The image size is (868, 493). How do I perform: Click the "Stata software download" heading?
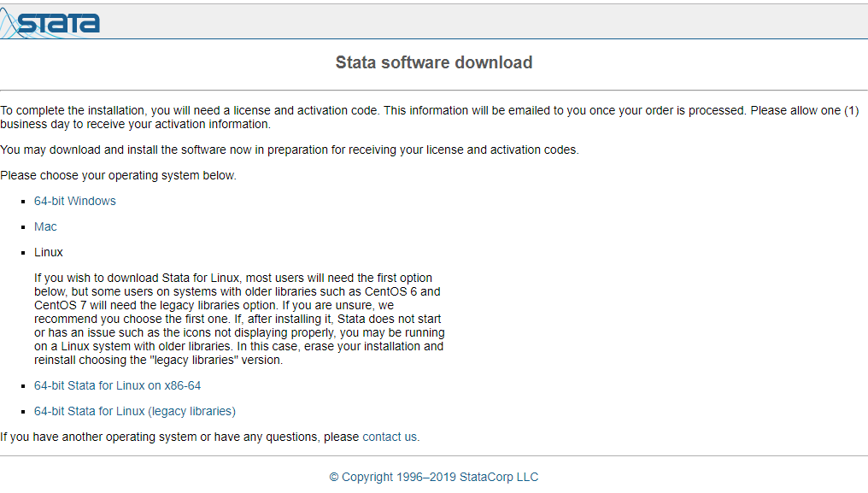pos(433,62)
